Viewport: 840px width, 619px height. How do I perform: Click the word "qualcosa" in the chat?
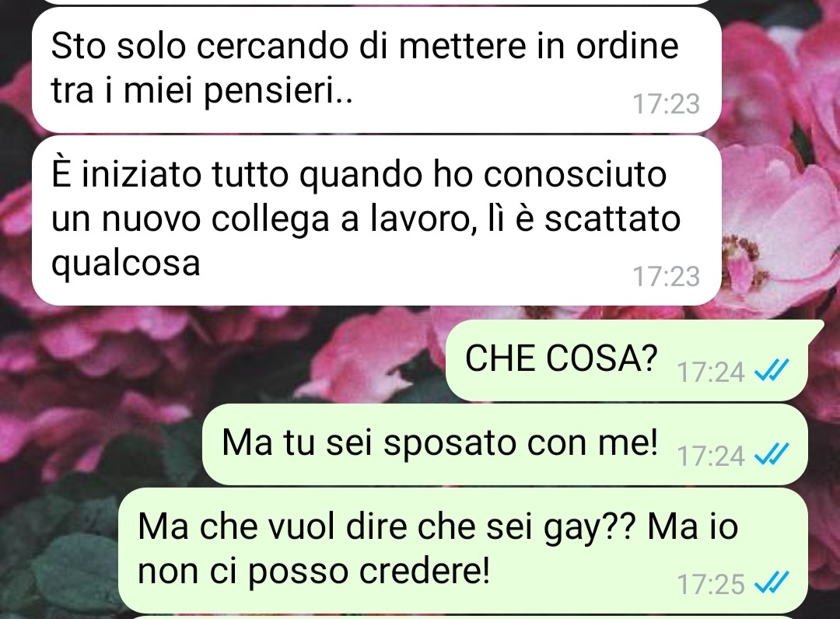pyautogui.click(x=125, y=264)
